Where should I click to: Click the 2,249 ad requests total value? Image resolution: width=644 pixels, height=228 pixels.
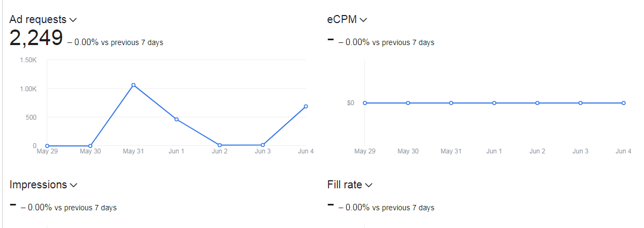(x=36, y=39)
